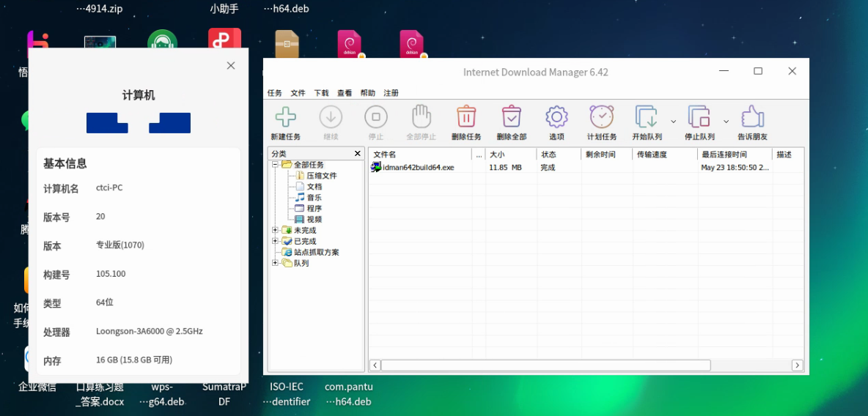The width and height of the screenshot is (868, 416).
Task: Click the Stop (停止) toolbar icon
Action: click(376, 117)
